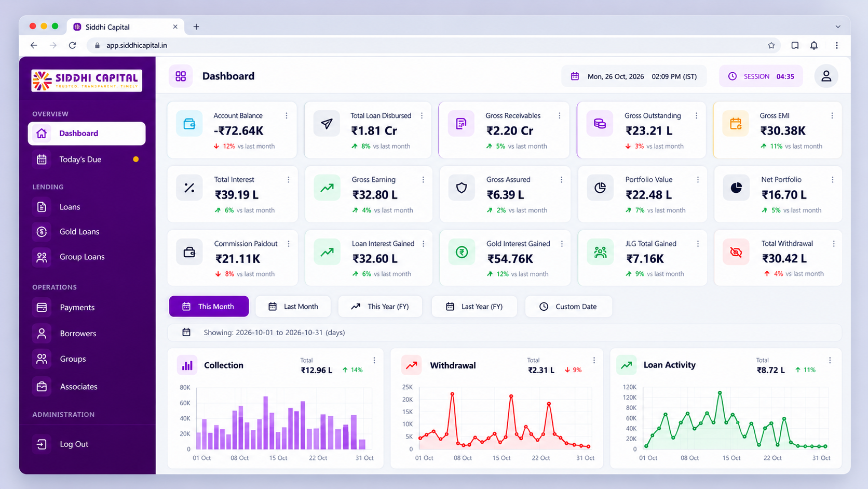Open the Total Withdrawal card options menu
868x489 pixels.
tap(834, 244)
